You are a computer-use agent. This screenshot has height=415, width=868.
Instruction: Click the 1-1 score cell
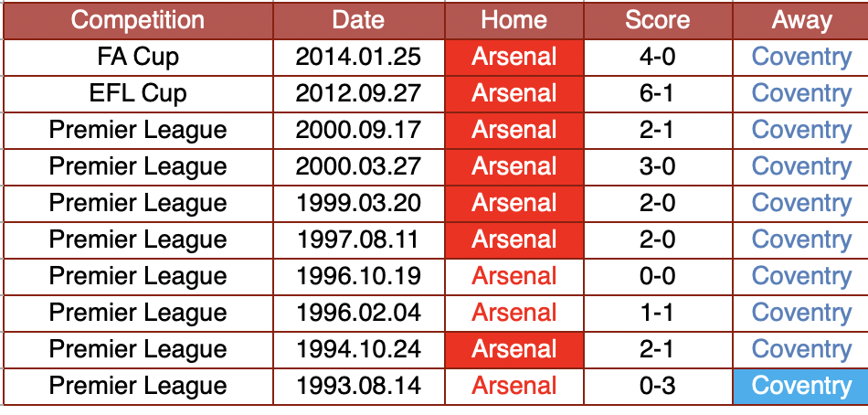(x=658, y=313)
